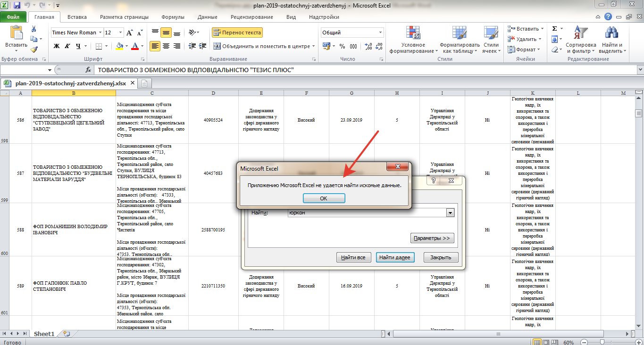Apply the red font color A swatch

coord(135,46)
